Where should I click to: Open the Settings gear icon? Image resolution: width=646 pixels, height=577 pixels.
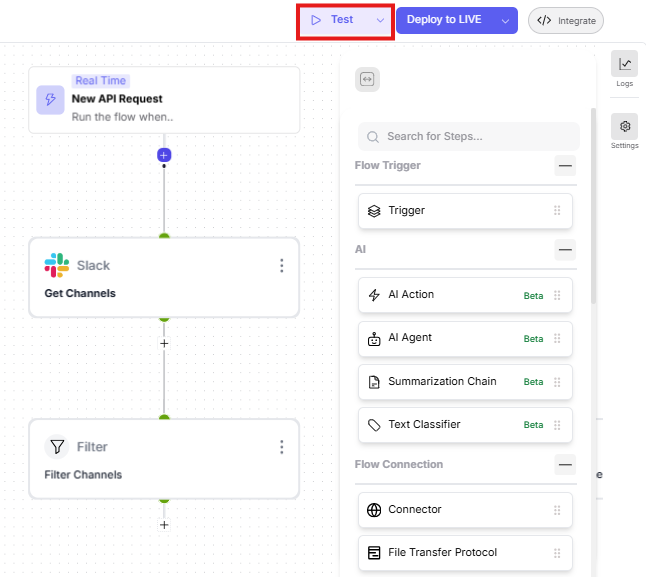[625, 128]
